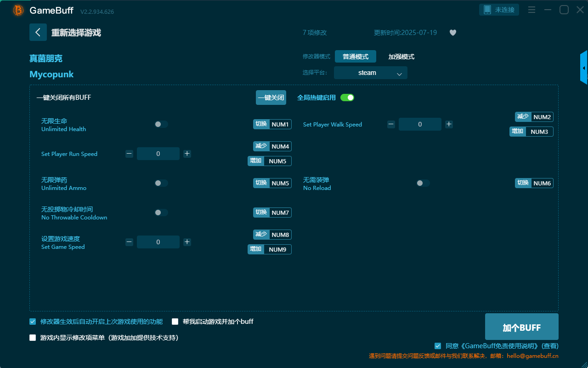Check 帮我启动游戏并加个buff checkbox
Viewport: 588px width, 368px height.
(175, 322)
